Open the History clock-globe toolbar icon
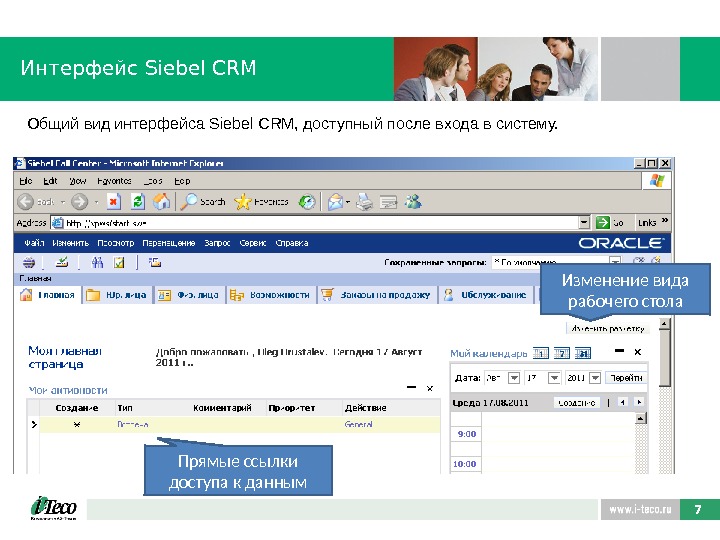720x540 pixels. pyautogui.click(x=307, y=202)
